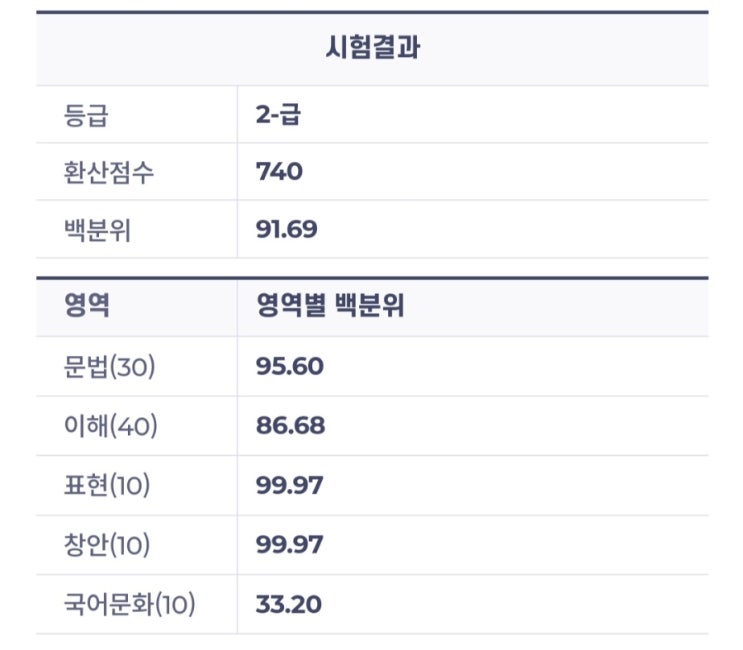Select the 95.60 percentile value
This screenshot has height=650, width=743.
(x=289, y=367)
